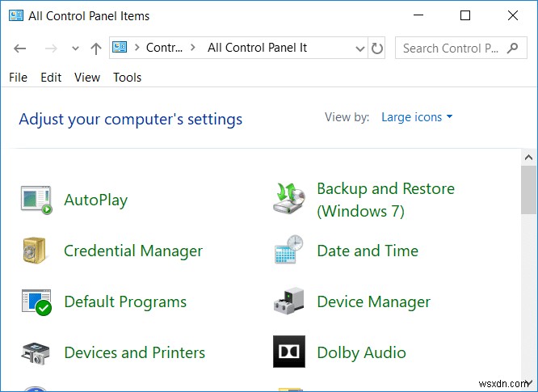Open the Credential Manager safe icon
Screen dimensions: 538x392
coord(36,251)
